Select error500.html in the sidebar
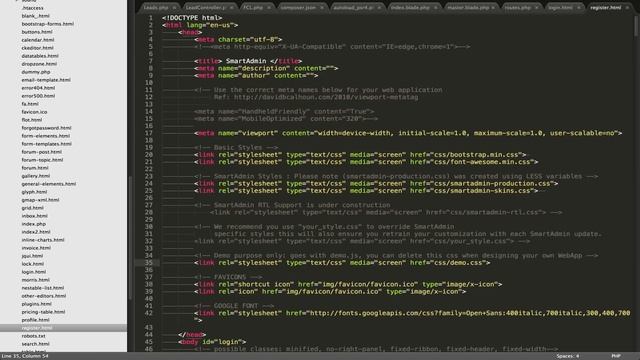Screen dimensions: 640x360 pos(38,96)
